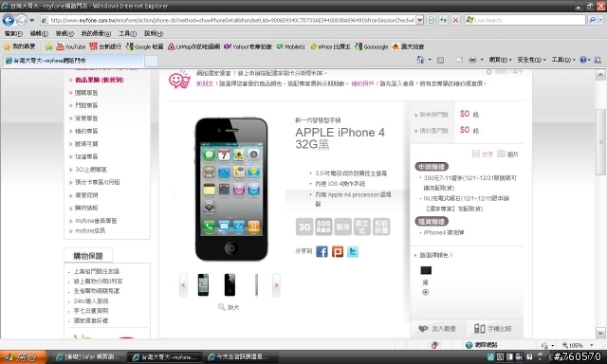This screenshot has height=364, width=607.
Task: Open the Yahoo auction favorites link
Action: [x=248, y=46]
